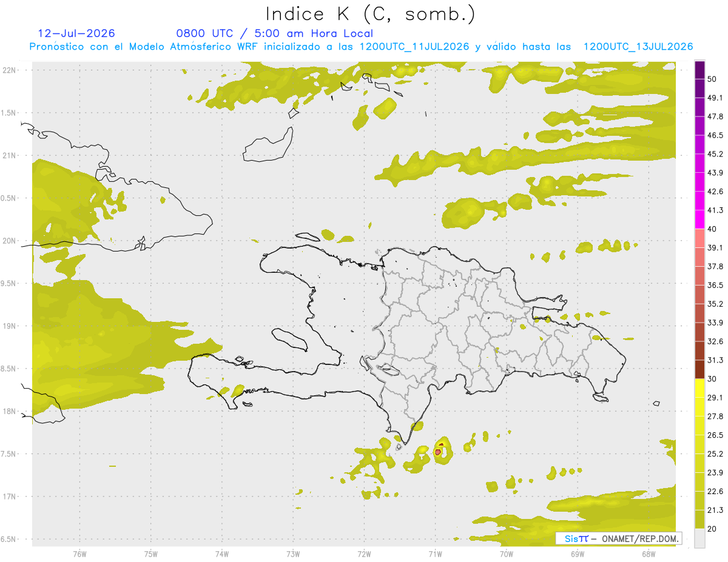Click the colorbar value '37.8'
The width and height of the screenshot is (728, 562).
tap(715, 266)
